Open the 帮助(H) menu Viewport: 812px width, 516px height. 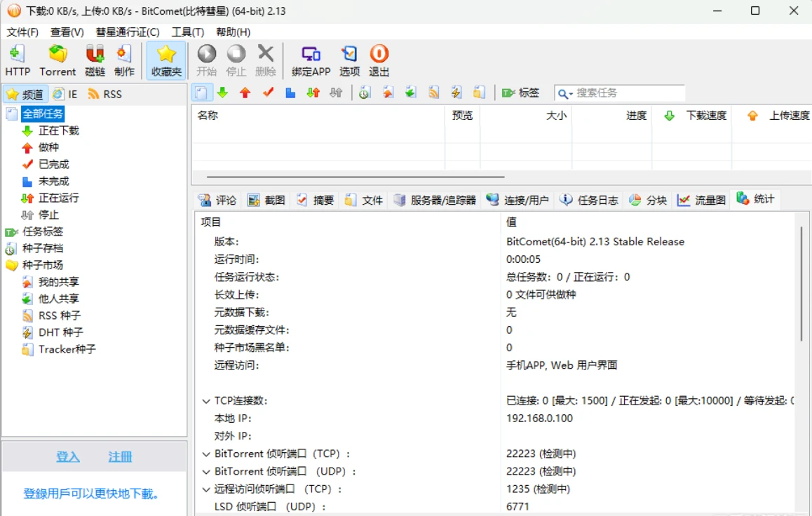pyautogui.click(x=233, y=32)
